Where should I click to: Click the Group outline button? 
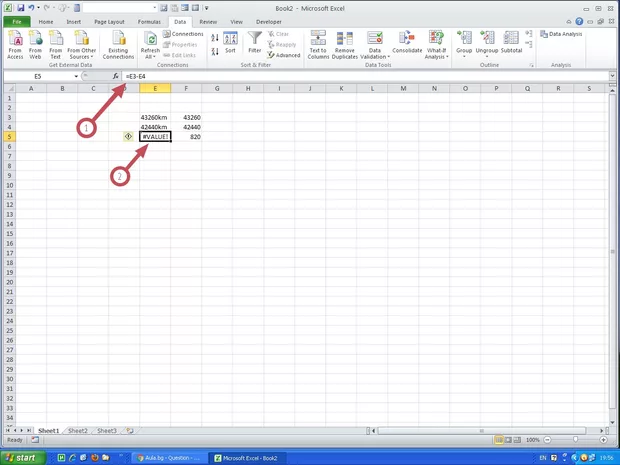pos(464,44)
